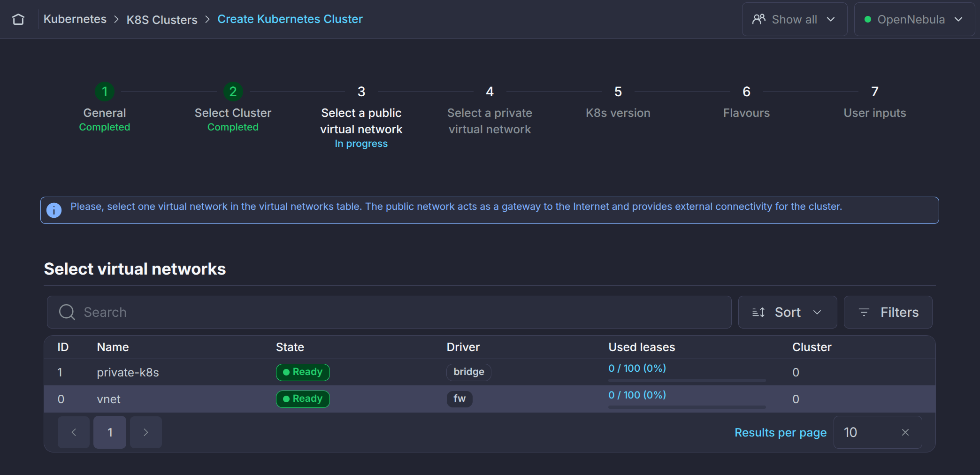Select page 1 in pagination
Image resolution: width=980 pixels, height=475 pixels.
[110, 432]
